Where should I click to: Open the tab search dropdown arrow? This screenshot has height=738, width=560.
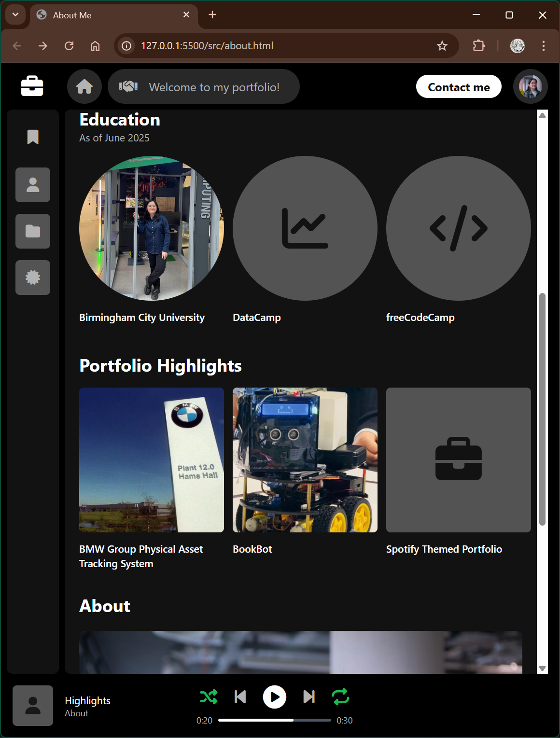coord(15,15)
